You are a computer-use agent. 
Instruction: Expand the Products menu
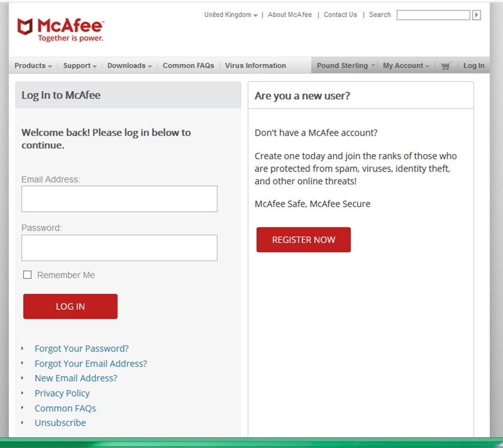point(33,65)
